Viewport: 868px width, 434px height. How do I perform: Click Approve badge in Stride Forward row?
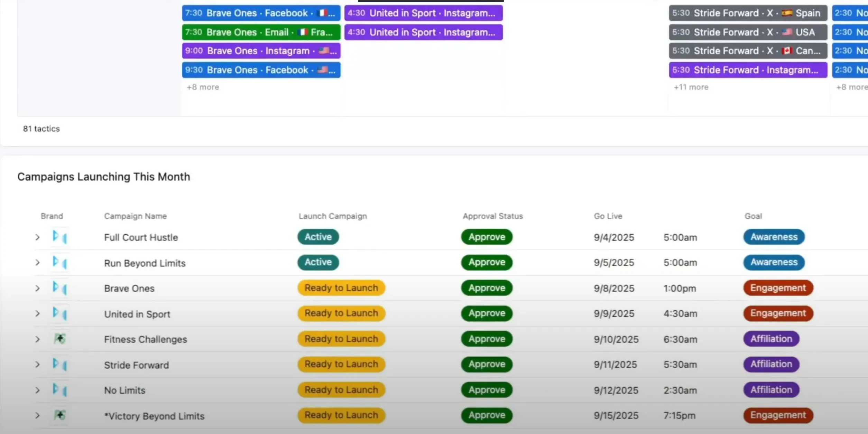coord(487,364)
